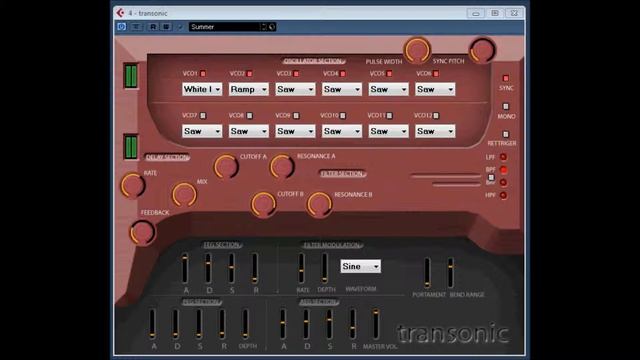Click the Bend Range slider
The height and width of the screenshot is (360, 640).
point(451,272)
